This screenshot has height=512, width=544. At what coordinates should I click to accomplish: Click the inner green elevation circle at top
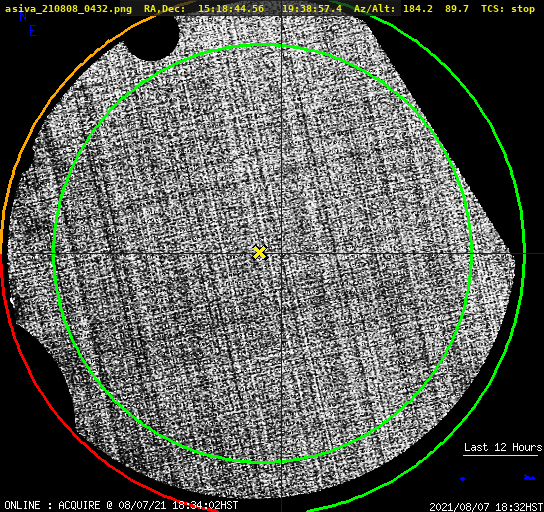(x=262, y=45)
